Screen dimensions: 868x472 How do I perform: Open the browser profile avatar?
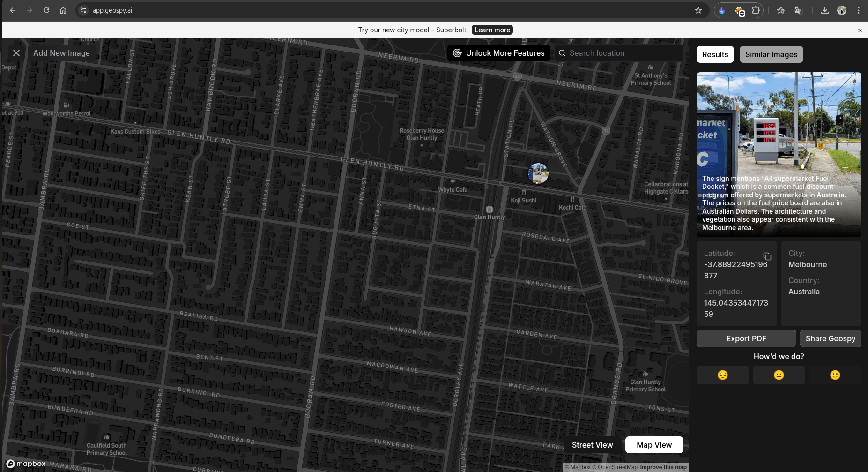[x=842, y=10]
